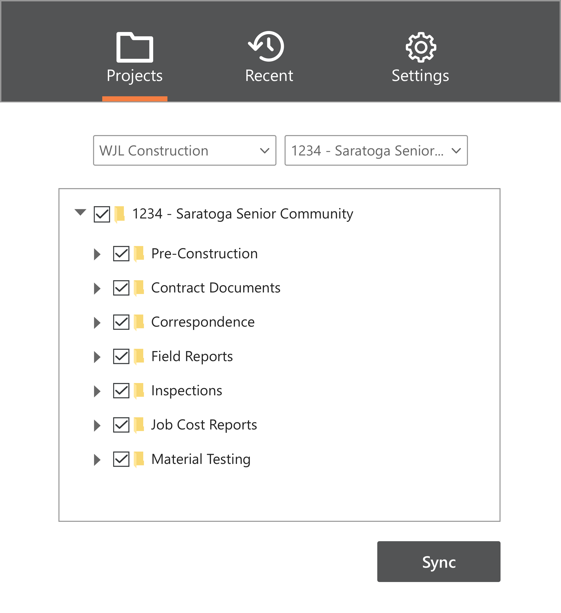Select the Pre-Construction folder icon
Image resolution: width=561 pixels, height=613 pixels.
[x=139, y=254]
